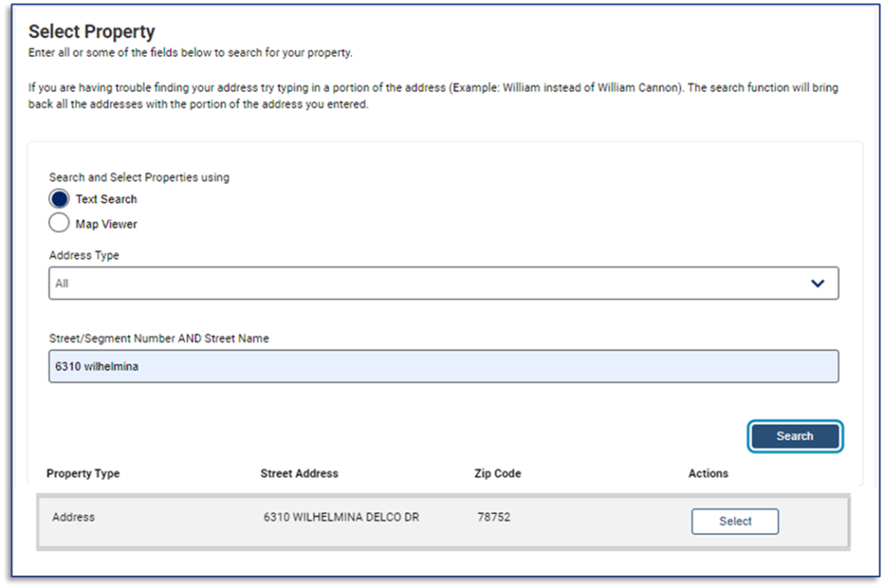This screenshot has width=884, height=588.
Task: Open the Address Type combo box showing All
Action: click(x=432, y=283)
